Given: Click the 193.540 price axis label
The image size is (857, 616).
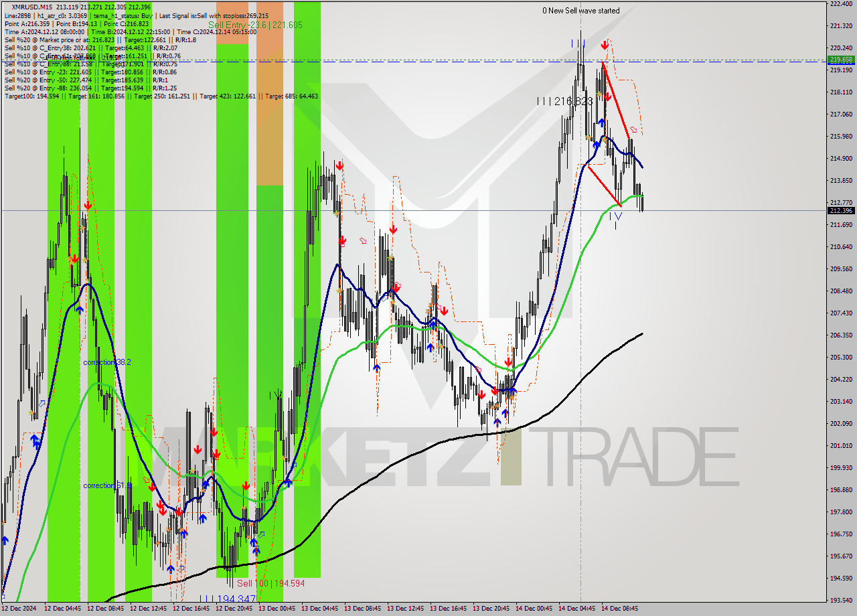Looking at the screenshot, I should tap(841, 600).
